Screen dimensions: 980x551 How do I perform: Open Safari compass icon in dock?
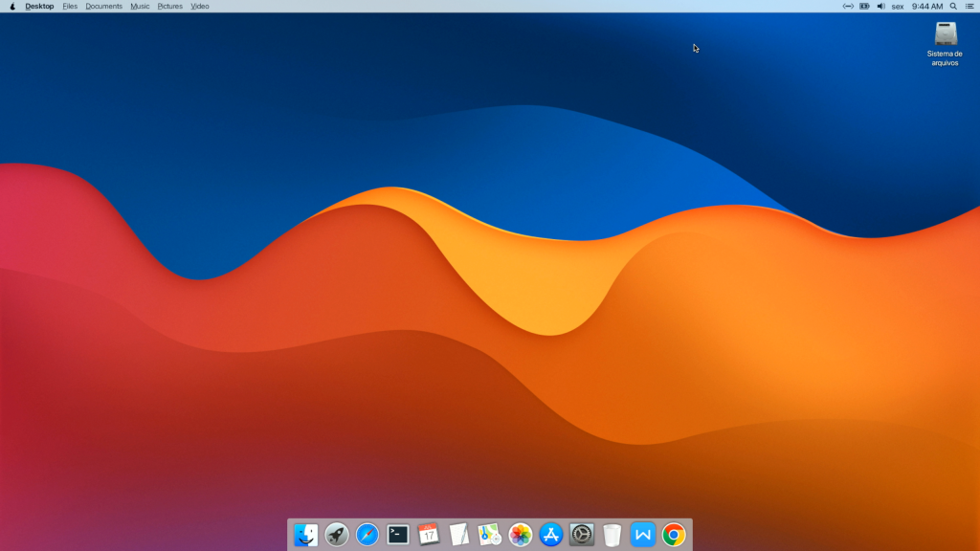point(367,535)
